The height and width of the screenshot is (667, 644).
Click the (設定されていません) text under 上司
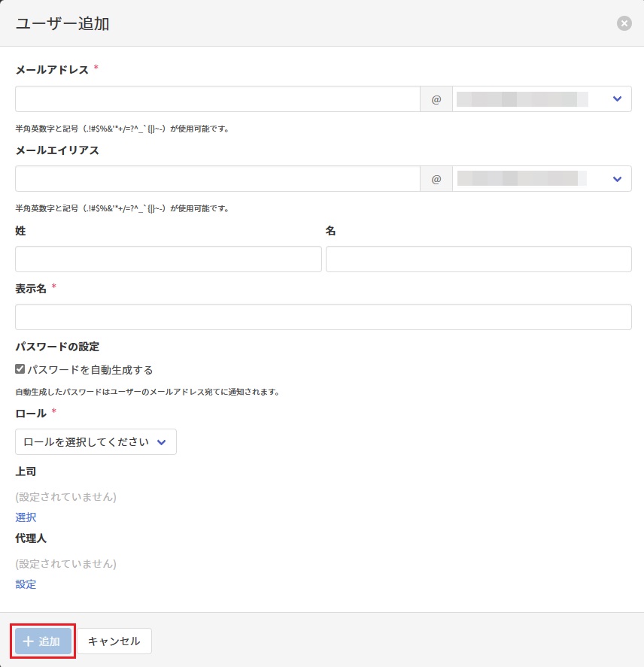coord(66,496)
